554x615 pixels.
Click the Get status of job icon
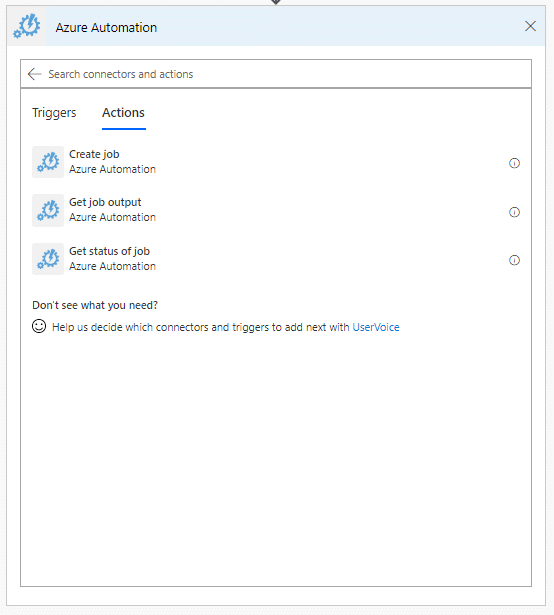pos(48,259)
